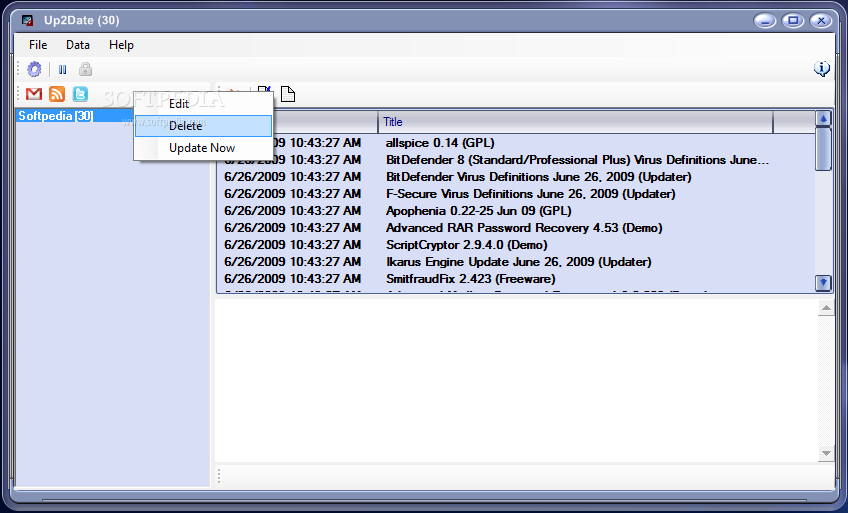Image resolution: width=848 pixels, height=513 pixels.
Task: Select Advanced RAR Password Recovery 4.53 row
Action: (x=516, y=228)
